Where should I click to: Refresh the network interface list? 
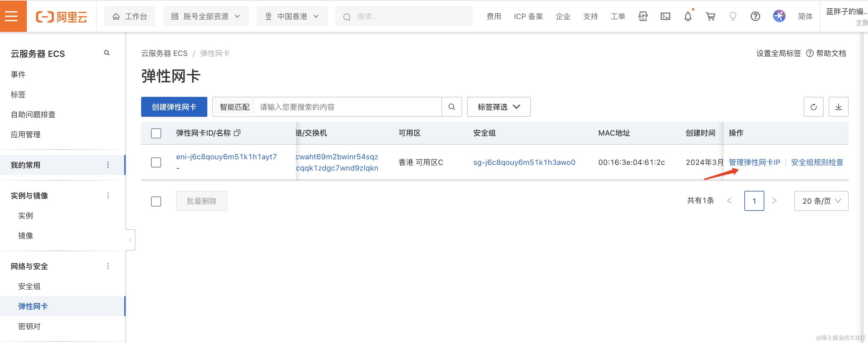point(813,107)
